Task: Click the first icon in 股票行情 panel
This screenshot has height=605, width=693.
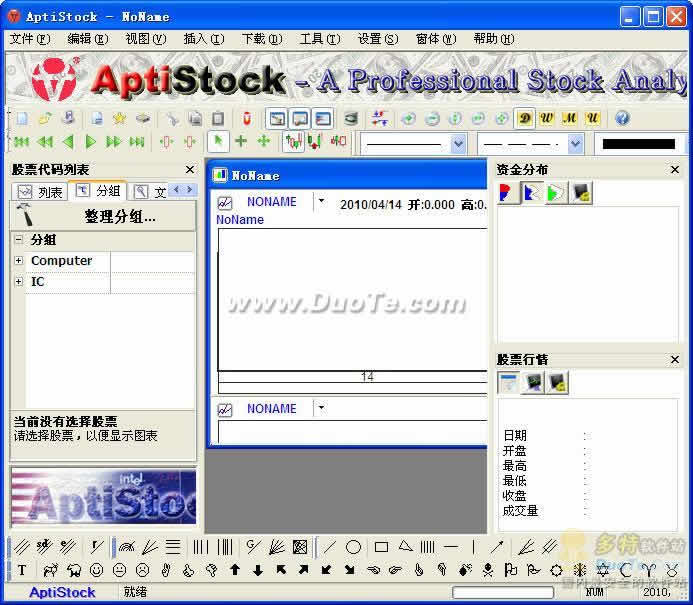Action: 508,383
